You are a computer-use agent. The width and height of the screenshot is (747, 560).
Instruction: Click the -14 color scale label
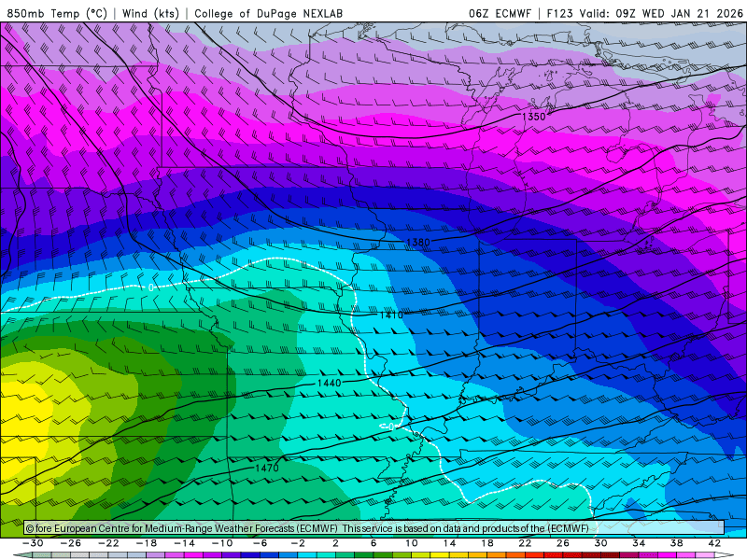click(184, 543)
